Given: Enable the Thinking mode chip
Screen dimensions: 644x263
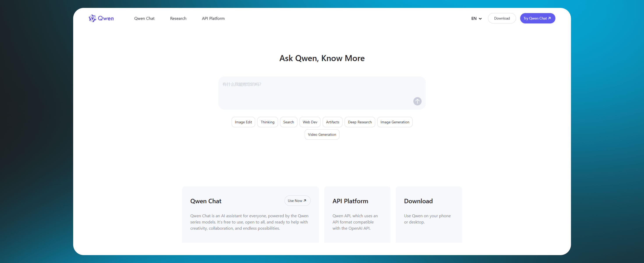Looking at the screenshot, I should (x=267, y=122).
